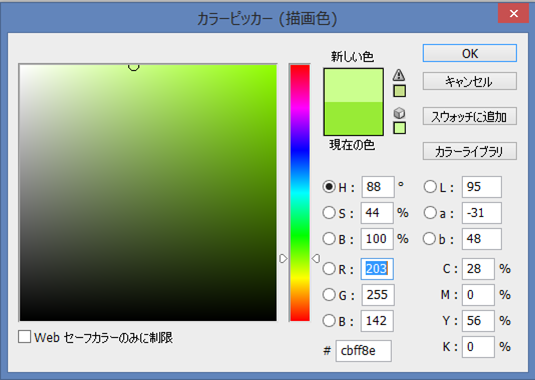
Task: Close the カラーピッカー dialog with the X
Action: tap(513, 13)
